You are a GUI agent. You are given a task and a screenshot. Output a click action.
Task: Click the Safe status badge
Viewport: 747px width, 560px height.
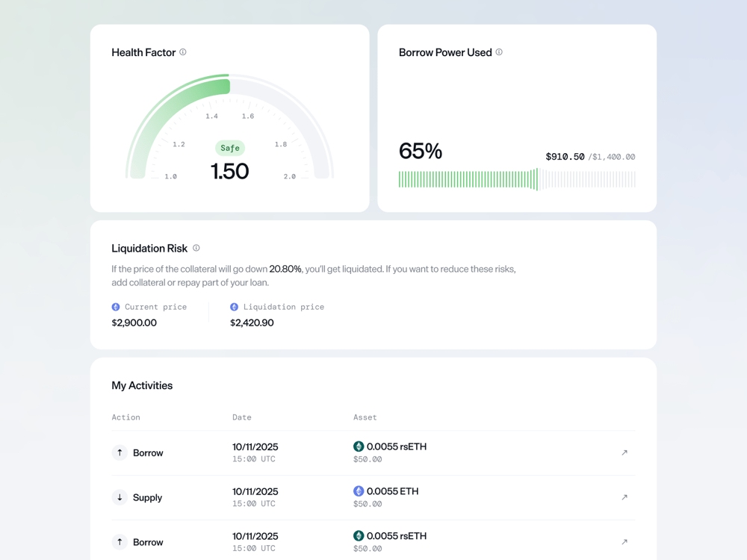230,148
